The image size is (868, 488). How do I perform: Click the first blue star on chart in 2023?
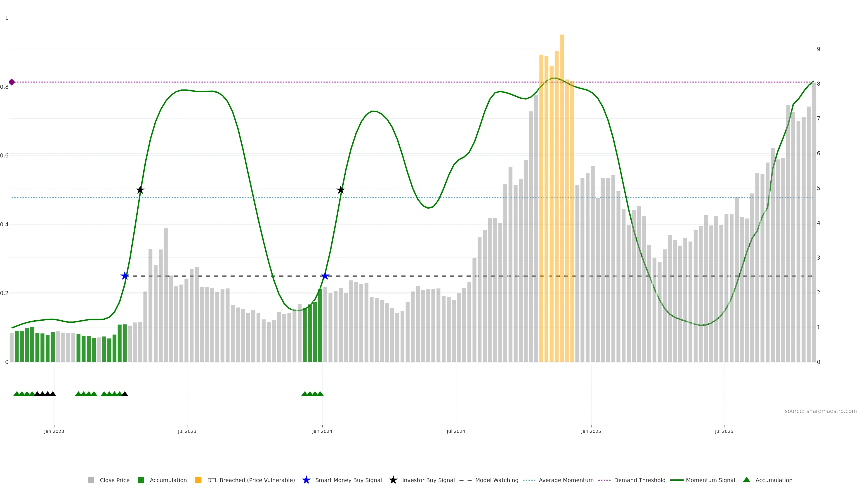pyautogui.click(x=125, y=276)
